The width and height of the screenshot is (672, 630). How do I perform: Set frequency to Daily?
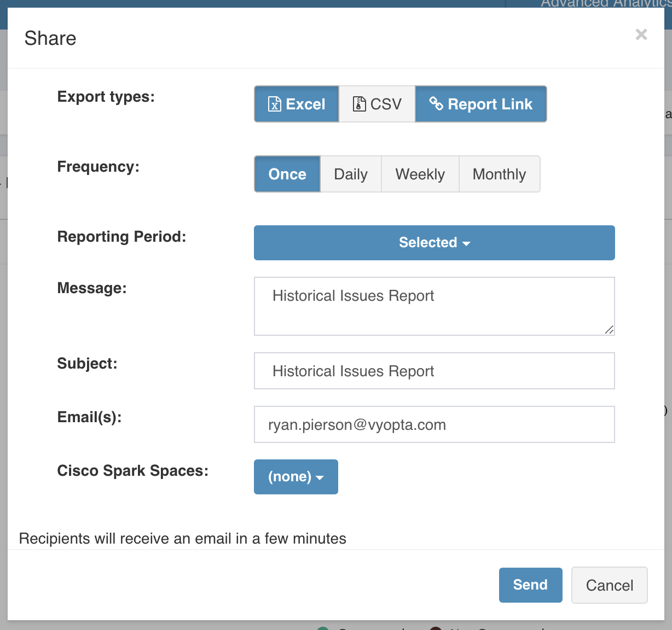pyautogui.click(x=351, y=174)
